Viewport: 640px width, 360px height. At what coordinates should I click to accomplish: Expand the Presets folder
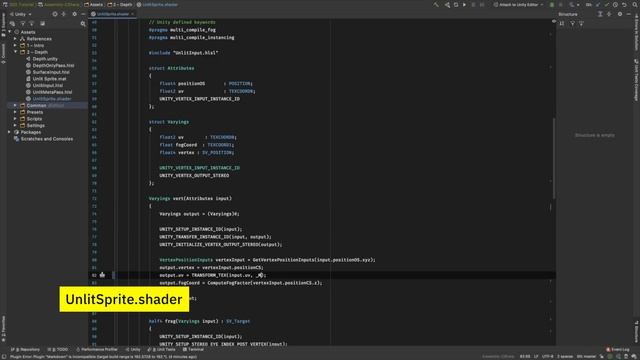tap(16, 112)
